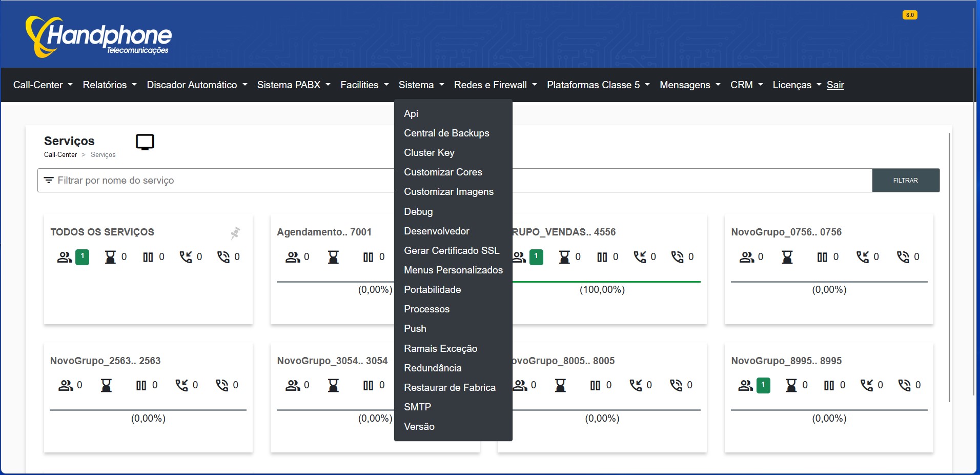The image size is (980, 475).
Task: Click the active-call icon in NovoGrupo_8995 card
Action: point(905,385)
